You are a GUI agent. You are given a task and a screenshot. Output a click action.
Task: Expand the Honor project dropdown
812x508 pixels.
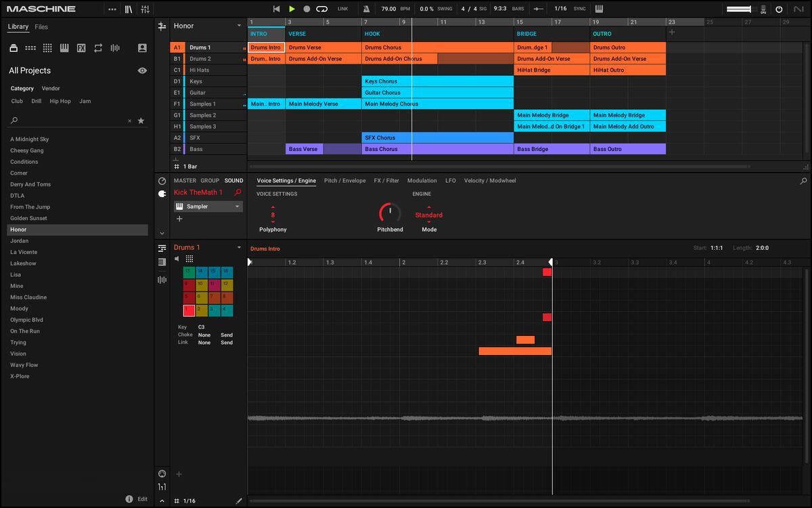point(239,26)
